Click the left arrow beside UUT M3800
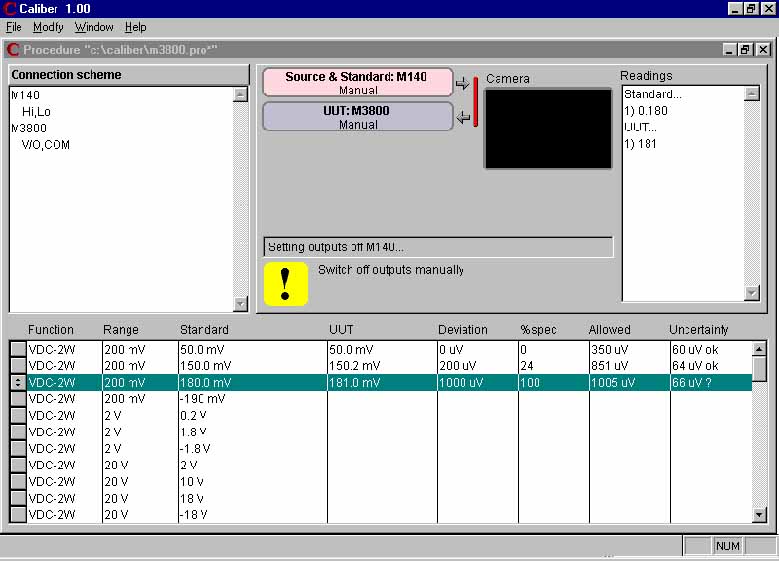779x561 pixels. click(463, 117)
